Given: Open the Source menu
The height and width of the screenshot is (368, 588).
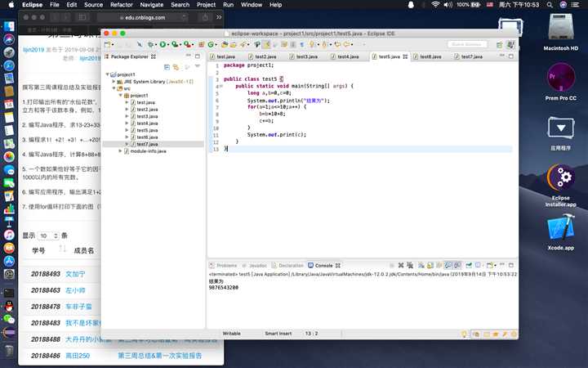Looking at the screenshot, I should pyautogui.click(x=93, y=5).
